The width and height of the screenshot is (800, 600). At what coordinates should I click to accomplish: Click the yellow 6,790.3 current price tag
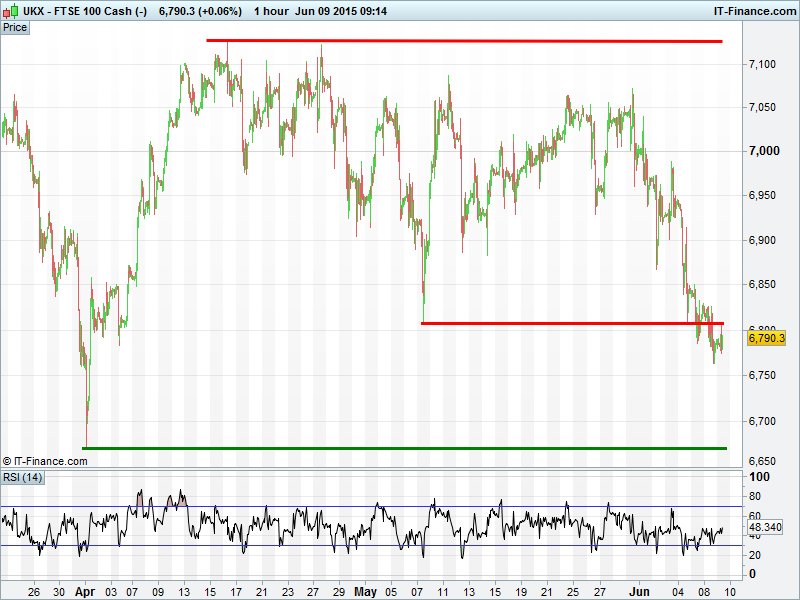[x=767, y=339]
